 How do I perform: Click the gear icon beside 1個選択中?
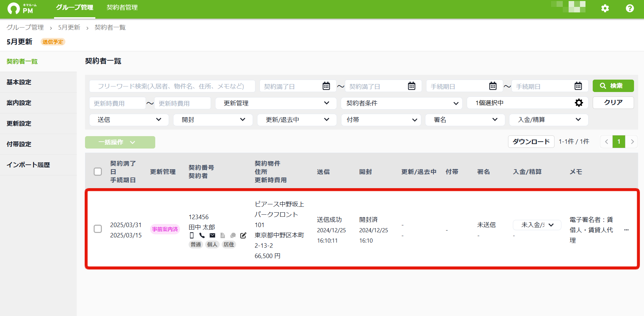click(x=579, y=103)
